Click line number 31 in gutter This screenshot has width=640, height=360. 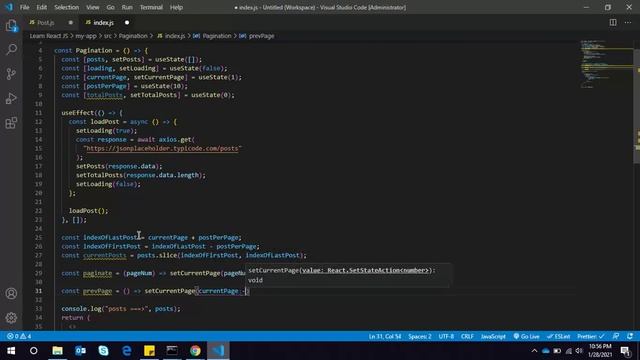(38, 291)
